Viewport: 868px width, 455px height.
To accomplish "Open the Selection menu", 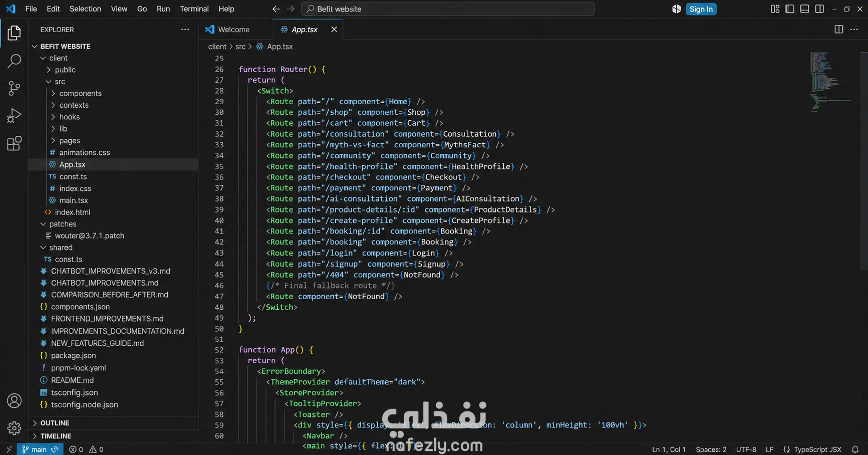I will pyautogui.click(x=85, y=9).
